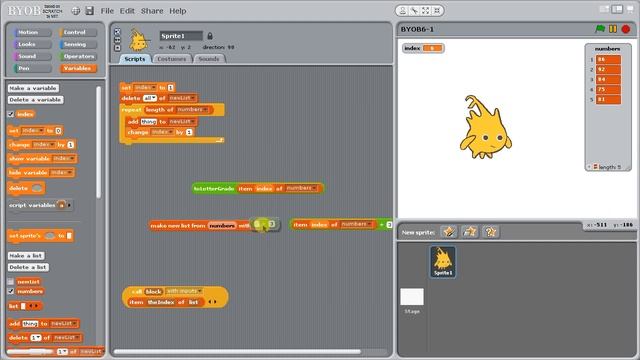The image size is (640, 360).
Task: Click the blocks palette vertical scrollbar
Action: click(x=98, y=142)
